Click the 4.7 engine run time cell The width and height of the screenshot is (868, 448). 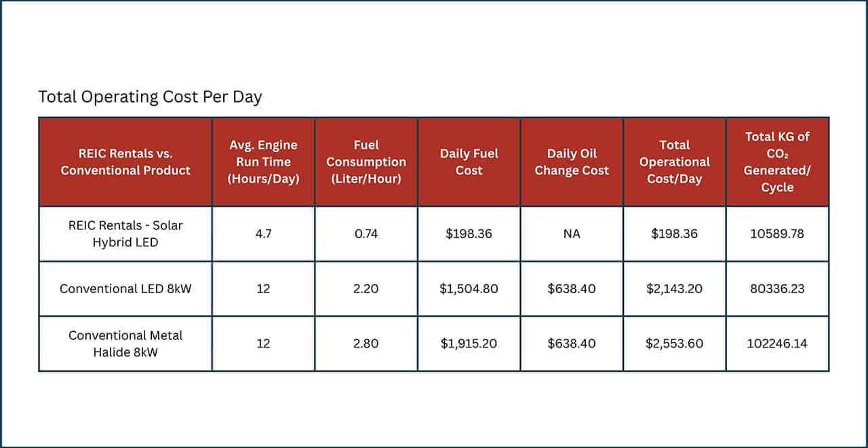click(263, 234)
